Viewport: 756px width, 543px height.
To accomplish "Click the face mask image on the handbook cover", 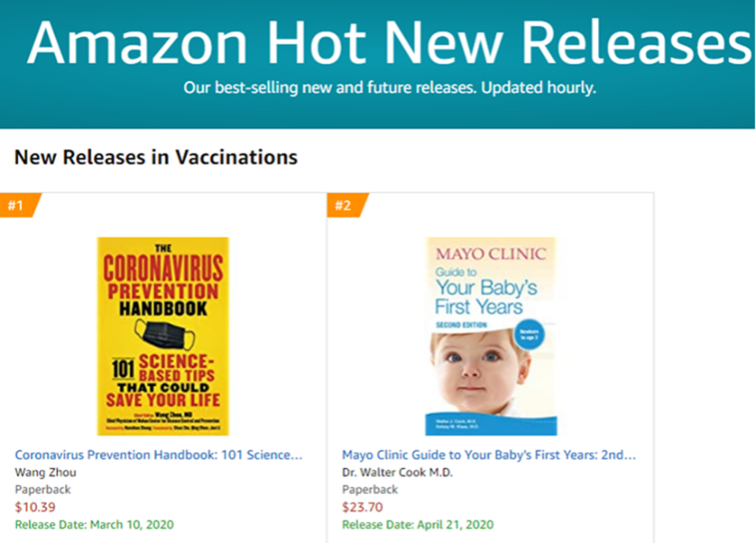I will (x=164, y=337).
